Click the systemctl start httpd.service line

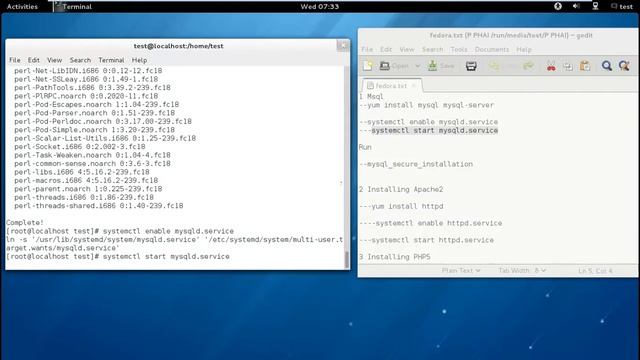click(427, 240)
